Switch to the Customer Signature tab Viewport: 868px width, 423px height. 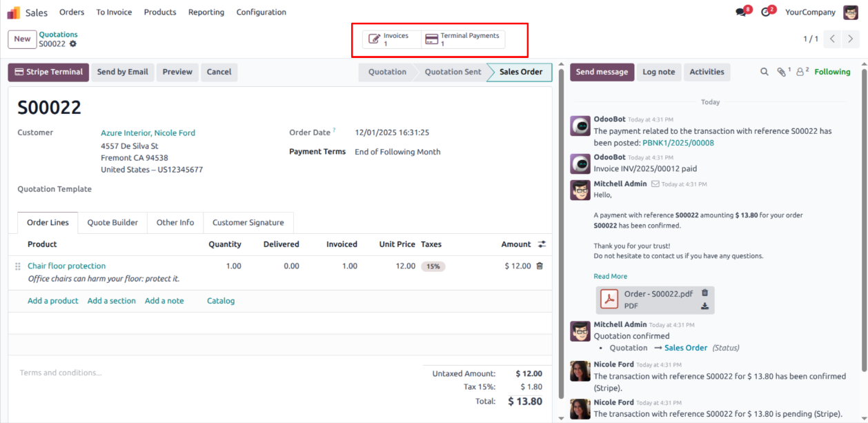point(248,223)
